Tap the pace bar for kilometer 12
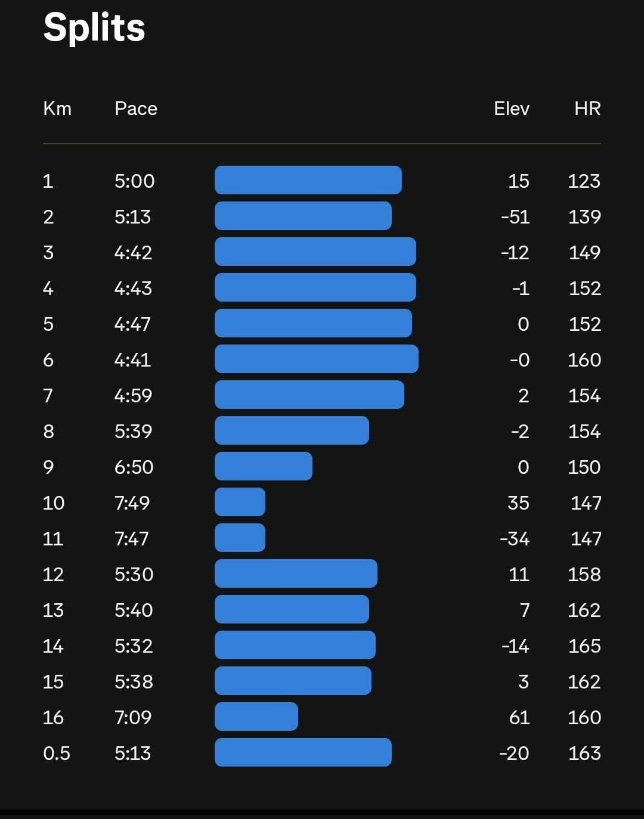The width and height of the screenshot is (644, 819). [x=296, y=573]
